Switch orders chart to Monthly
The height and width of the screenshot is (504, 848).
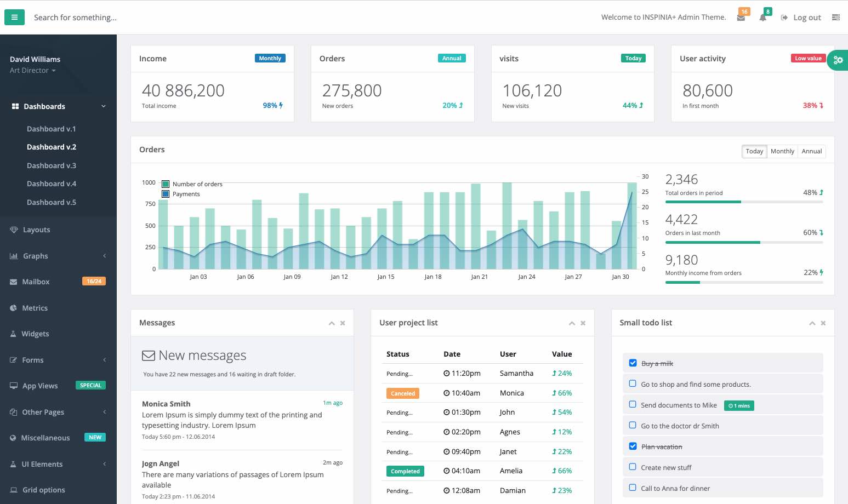tap(782, 151)
